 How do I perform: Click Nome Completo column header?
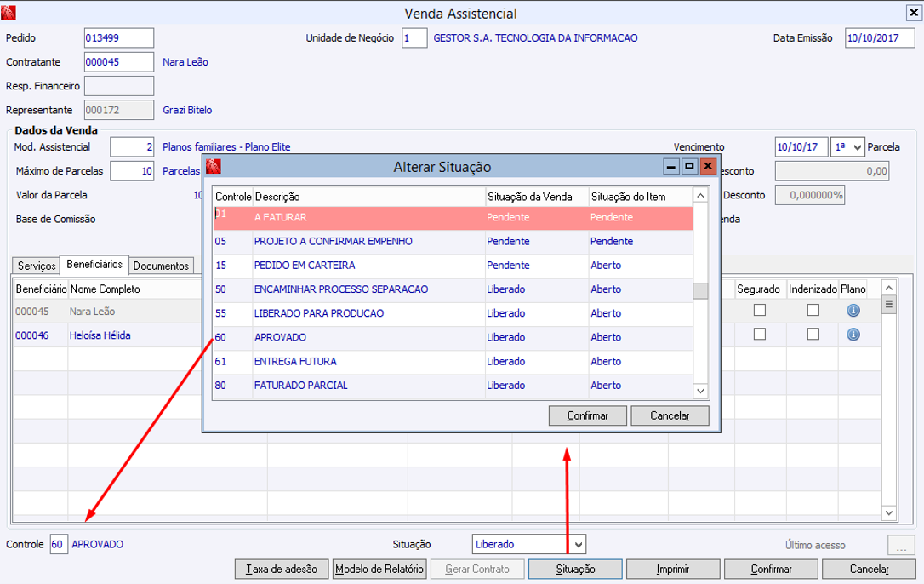coord(105,289)
